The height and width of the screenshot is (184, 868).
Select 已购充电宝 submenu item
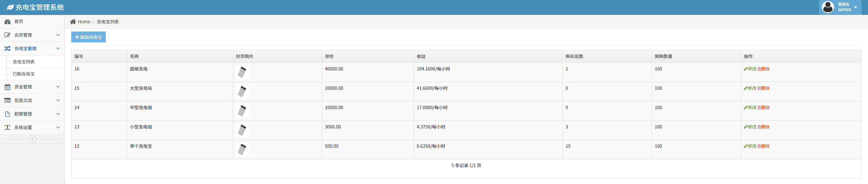pos(24,74)
